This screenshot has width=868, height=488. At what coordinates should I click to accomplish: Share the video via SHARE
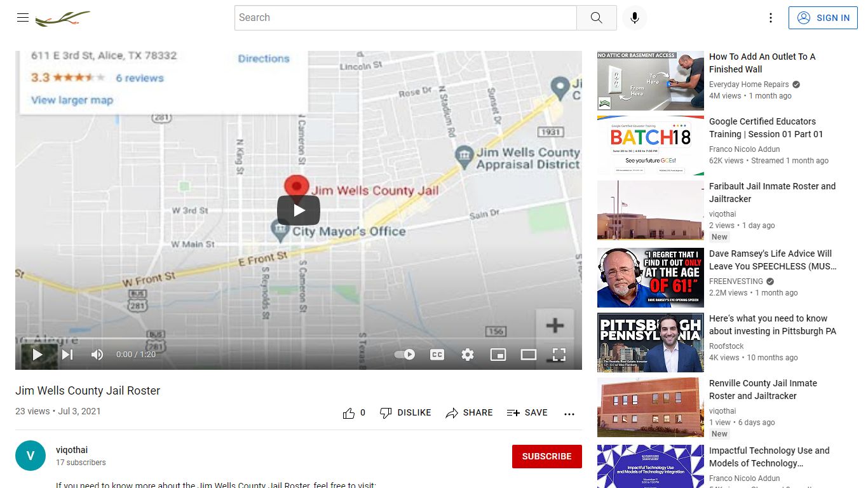pos(469,413)
